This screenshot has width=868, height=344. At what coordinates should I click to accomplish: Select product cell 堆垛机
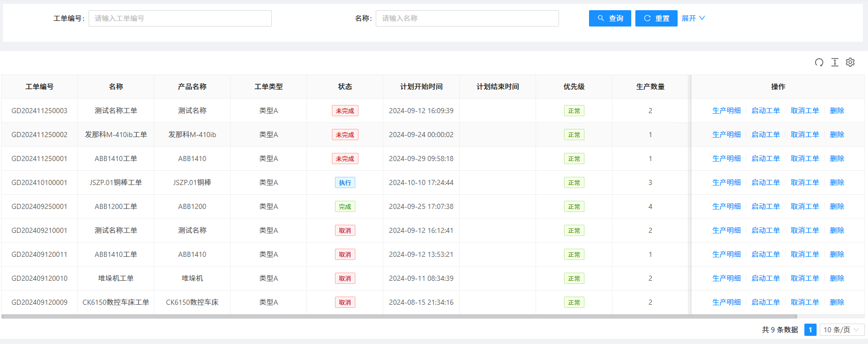[x=192, y=278]
